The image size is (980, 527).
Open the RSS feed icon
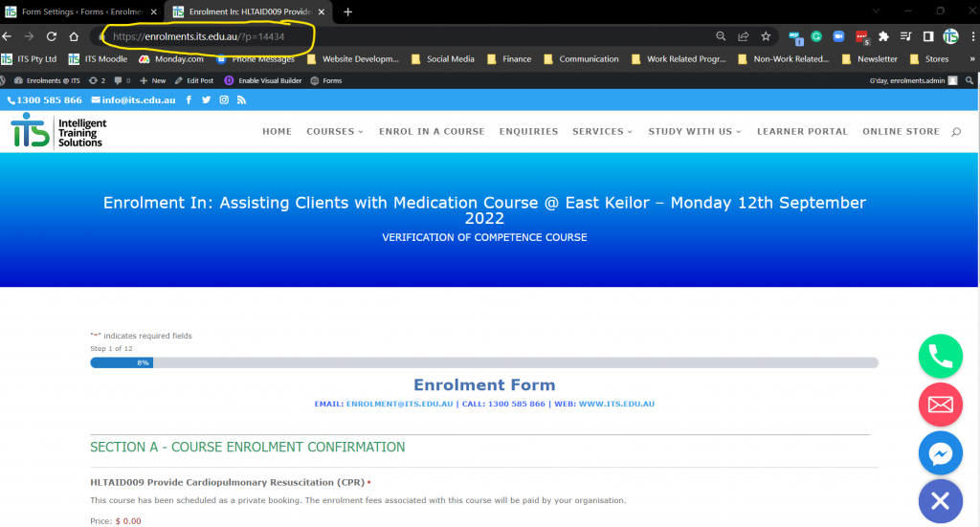pyautogui.click(x=241, y=99)
